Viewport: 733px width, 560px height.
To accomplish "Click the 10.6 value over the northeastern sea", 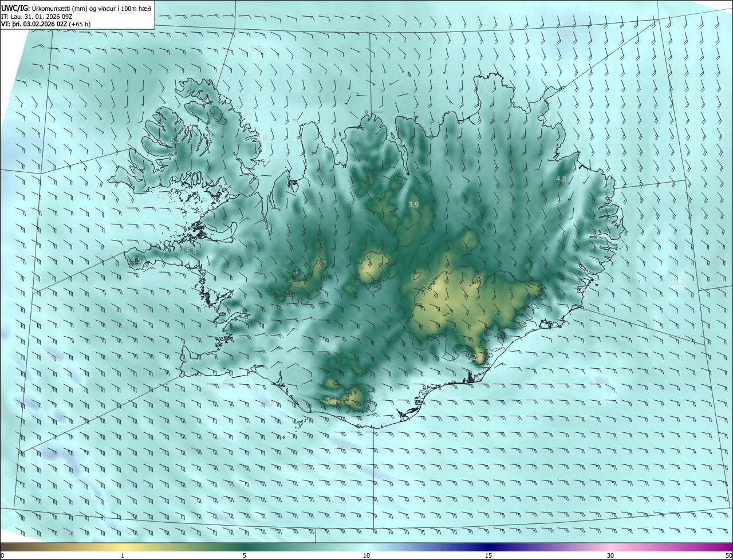I will 566,34.
